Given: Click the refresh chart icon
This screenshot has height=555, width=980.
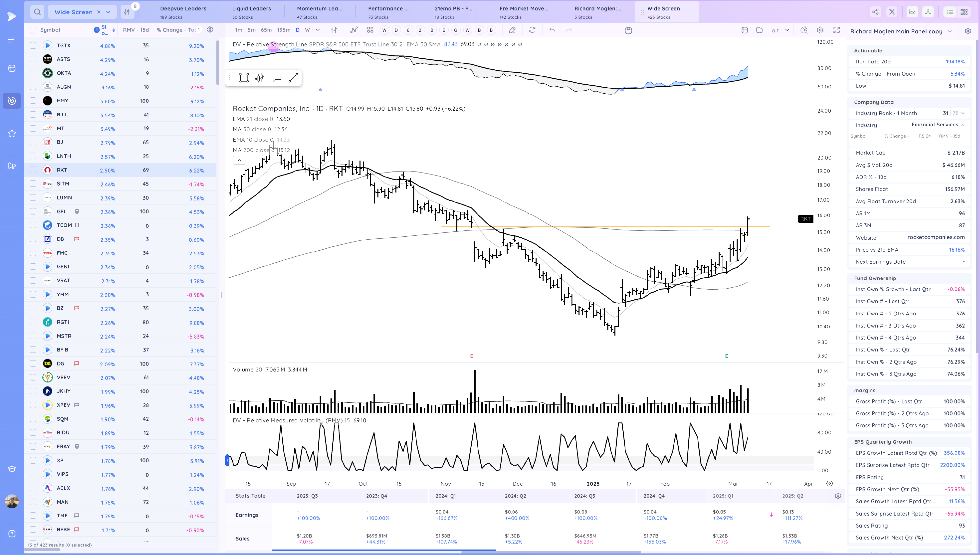Looking at the screenshot, I should pos(532,30).
